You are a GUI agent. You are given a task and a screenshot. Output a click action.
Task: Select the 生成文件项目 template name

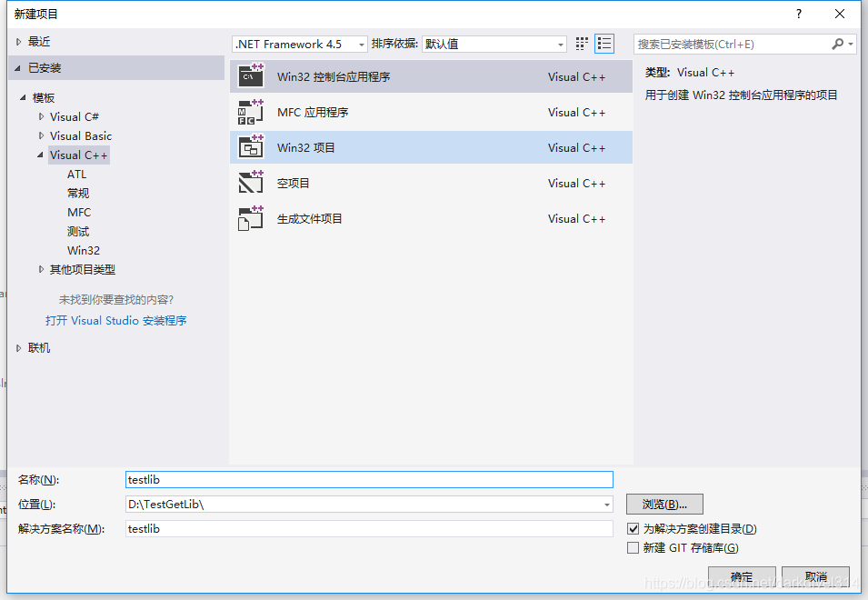pos(309,218)
